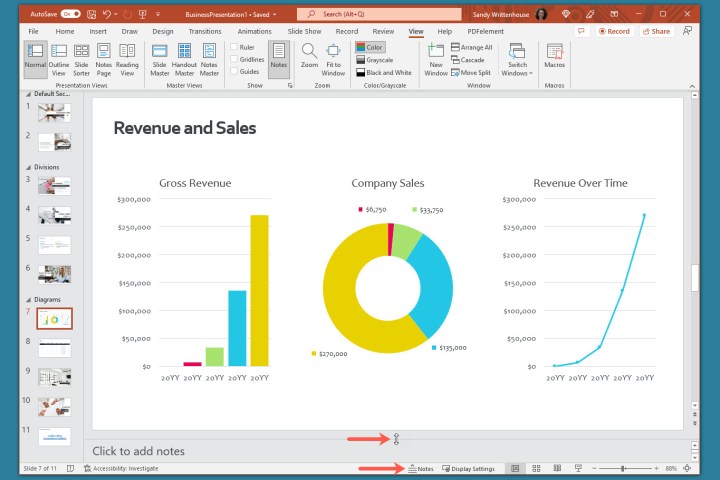Select slide 8 thumbnail
720x480 pixels.
[54, 347]
